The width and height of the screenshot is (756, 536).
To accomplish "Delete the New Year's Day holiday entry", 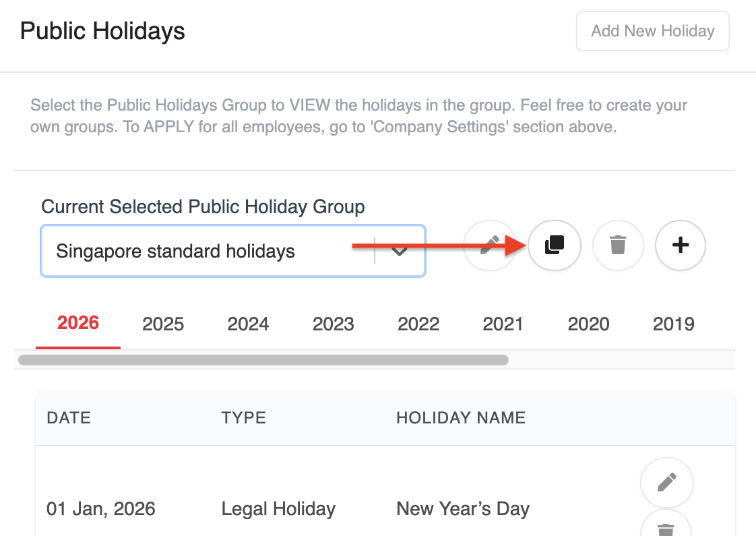I will coord(666,527).
